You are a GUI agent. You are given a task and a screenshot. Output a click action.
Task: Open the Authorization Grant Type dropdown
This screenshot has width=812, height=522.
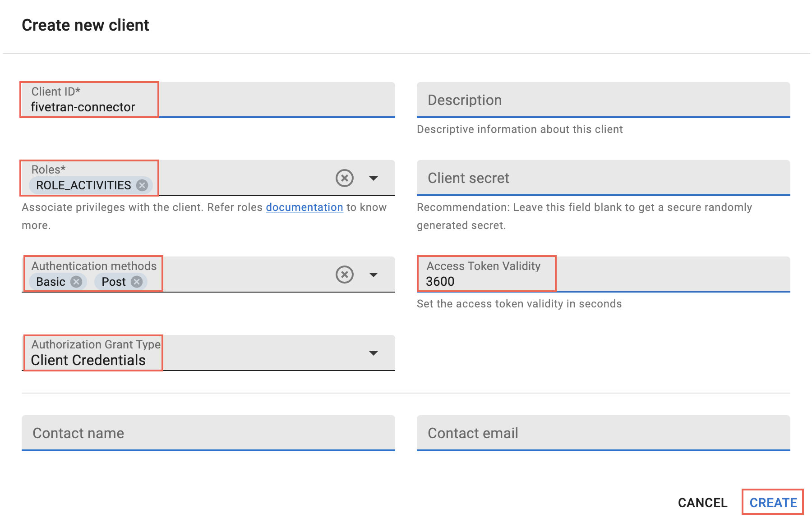coord(208,353)
